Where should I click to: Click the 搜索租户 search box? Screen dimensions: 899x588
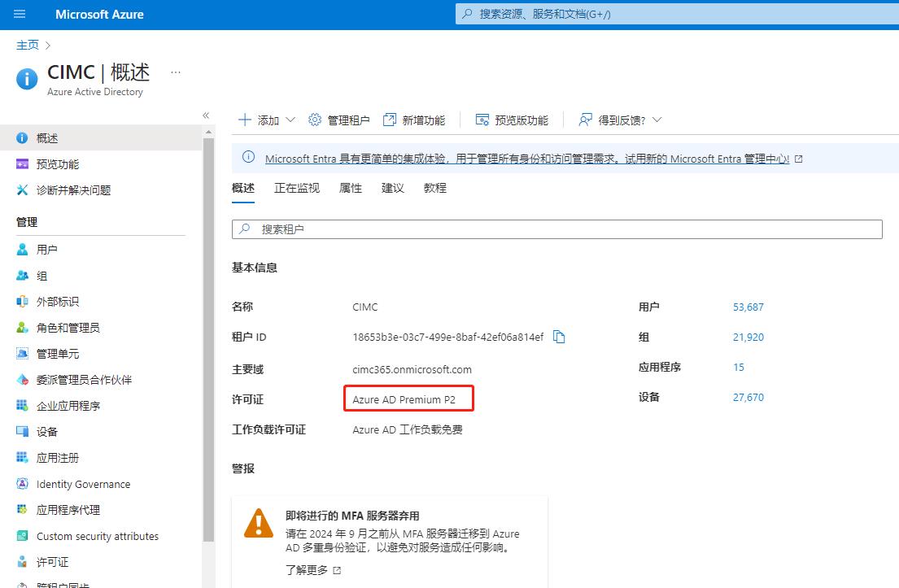[x=556, y=229]
